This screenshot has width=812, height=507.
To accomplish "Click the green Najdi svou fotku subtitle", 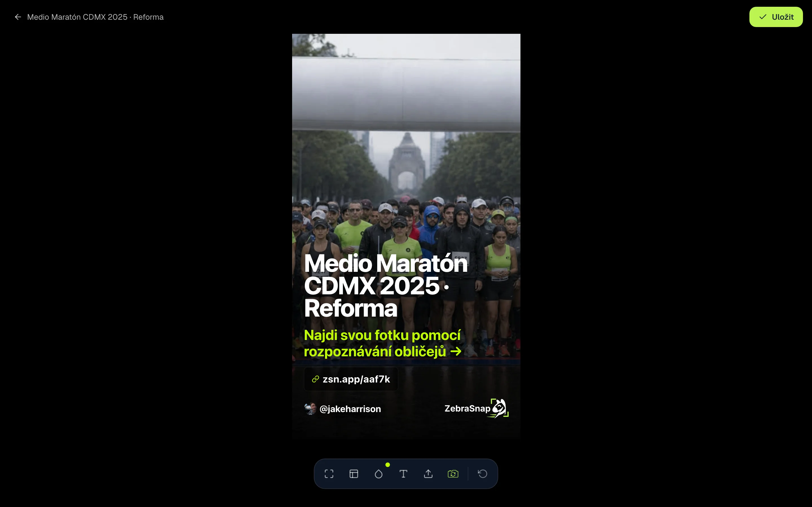I will point(383,343).
